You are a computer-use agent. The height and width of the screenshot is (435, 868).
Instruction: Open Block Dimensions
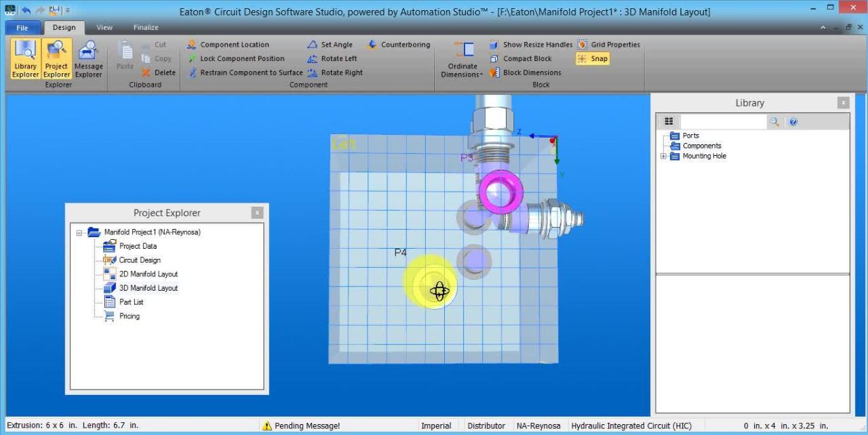tap(525, 72)
